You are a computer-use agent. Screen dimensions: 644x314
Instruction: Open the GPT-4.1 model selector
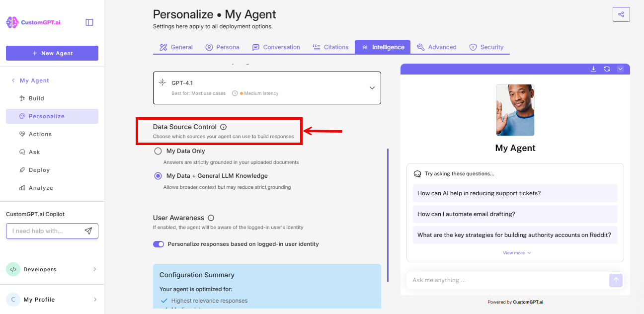point(372,87)
